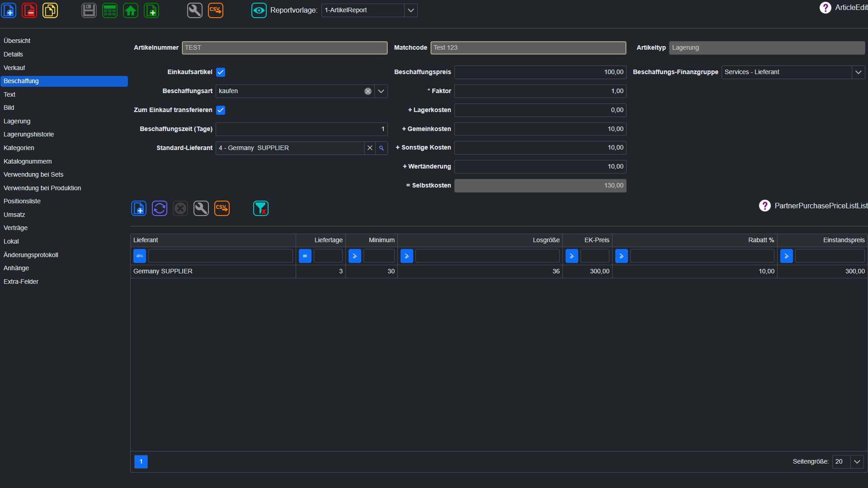Image resolution: width=868 pixels, height=488 pixels.
Task: Toggle the Zum Einkauf transferieren checkbox
Action: (221, 110)
